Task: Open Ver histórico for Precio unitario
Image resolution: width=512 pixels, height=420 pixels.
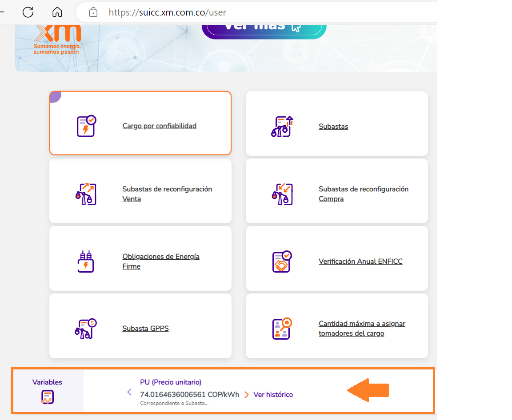Action: [x=273, y=395]
